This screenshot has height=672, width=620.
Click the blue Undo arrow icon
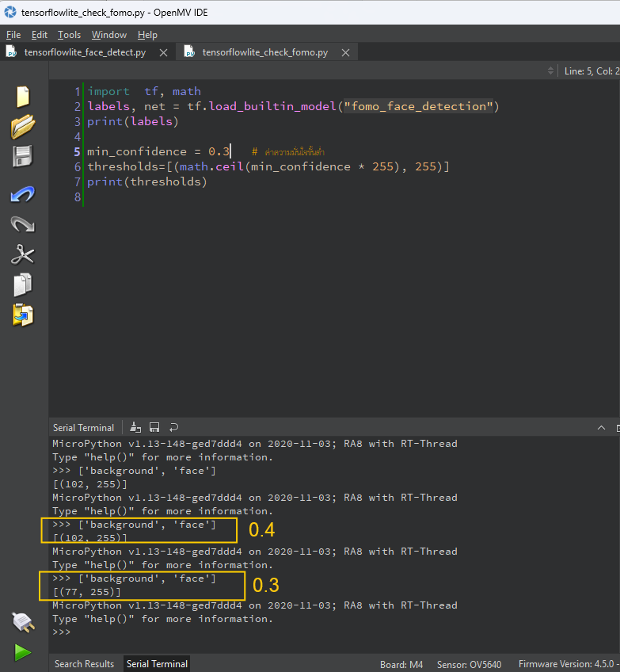point(22,194)
